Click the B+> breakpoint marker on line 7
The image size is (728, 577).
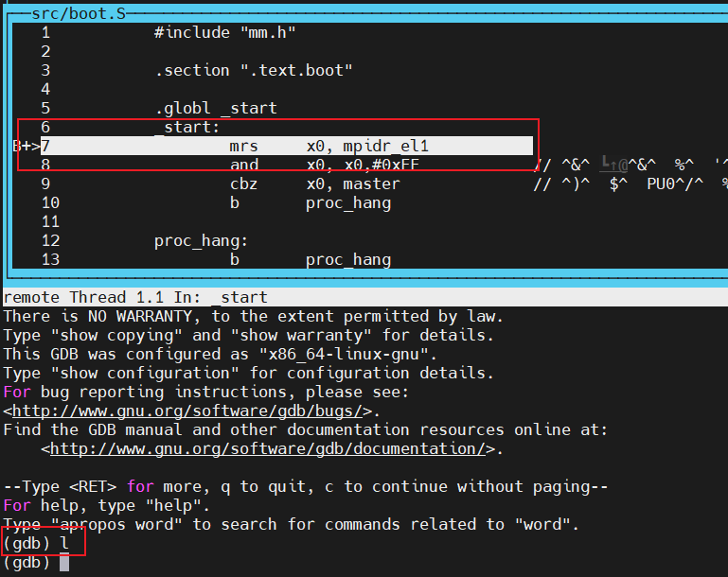(26, 146)
